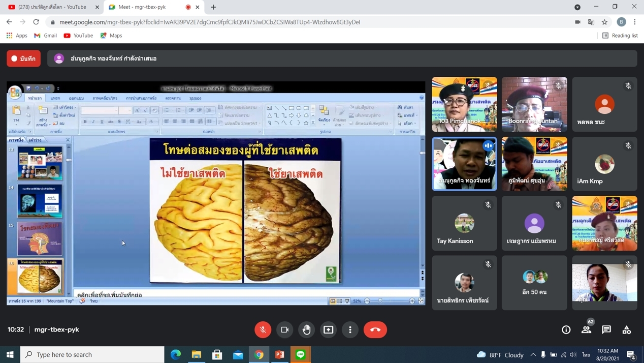Open the Reading list button

click(620, 36)
